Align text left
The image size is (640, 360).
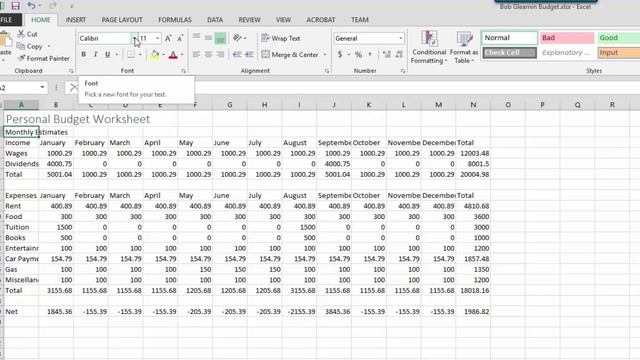tap(196, 54)
